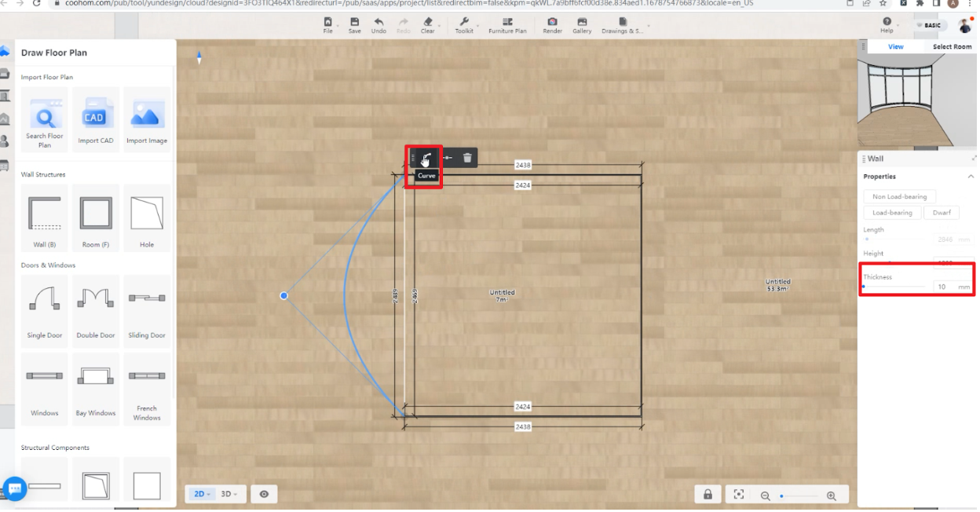Set wall type to Dwarf

942,213
